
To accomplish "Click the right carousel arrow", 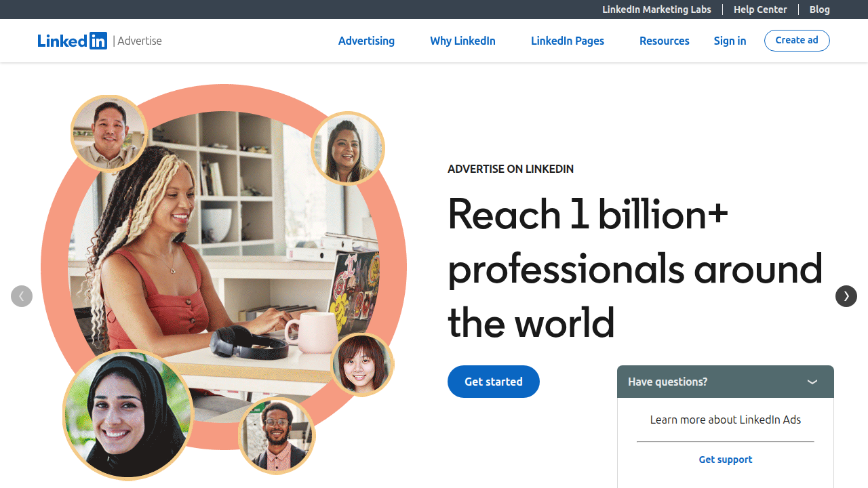I will pyautogui.click(x=846, y=296).
